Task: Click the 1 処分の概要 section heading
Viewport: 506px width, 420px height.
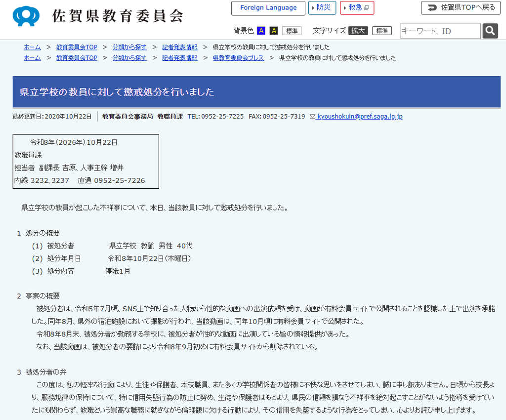Action: (39, 233)
